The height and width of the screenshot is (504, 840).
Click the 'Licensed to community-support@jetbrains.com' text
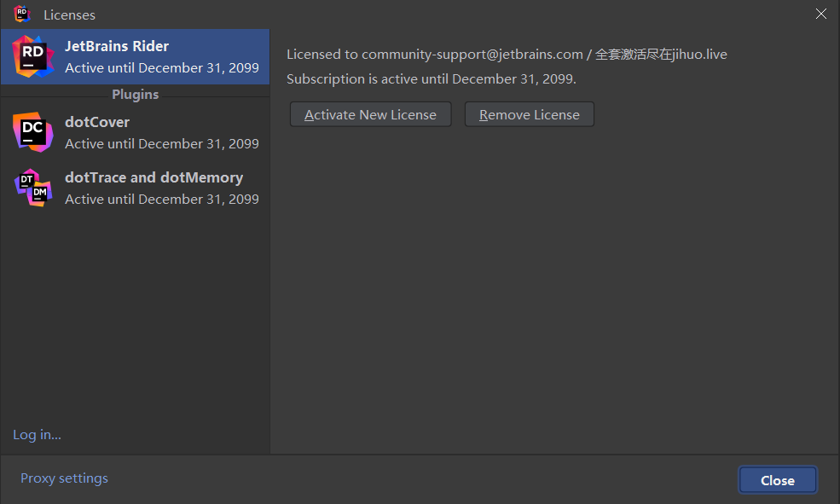(x=434, y=54)
